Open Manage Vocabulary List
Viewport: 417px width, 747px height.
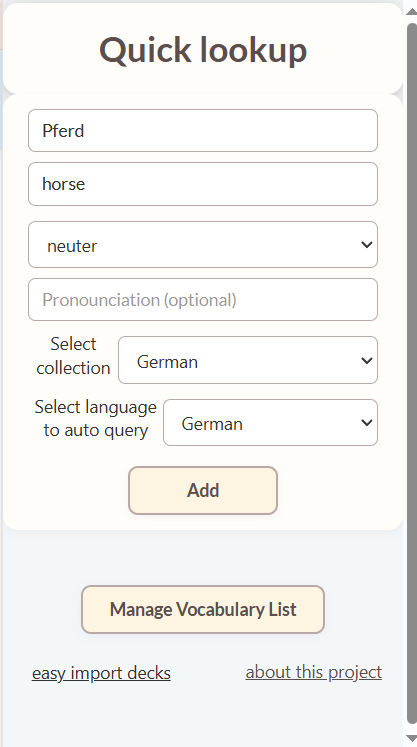pos(203,609)
